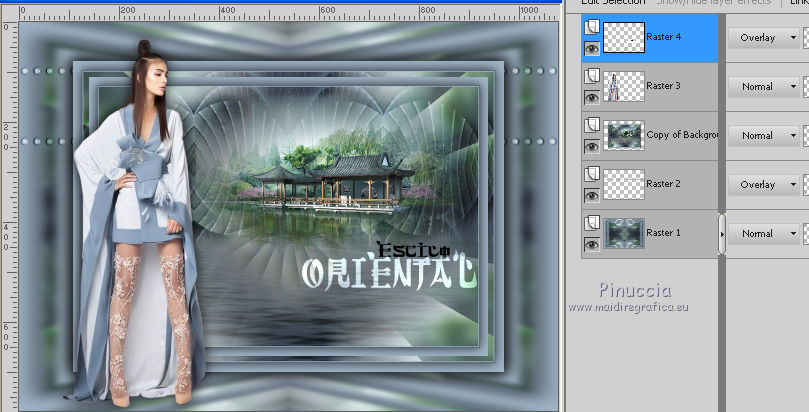The image size is (809, 412).
Task: Open the Normal blend mode dropdown for Raster 3
Action: (x=764, y=87)
